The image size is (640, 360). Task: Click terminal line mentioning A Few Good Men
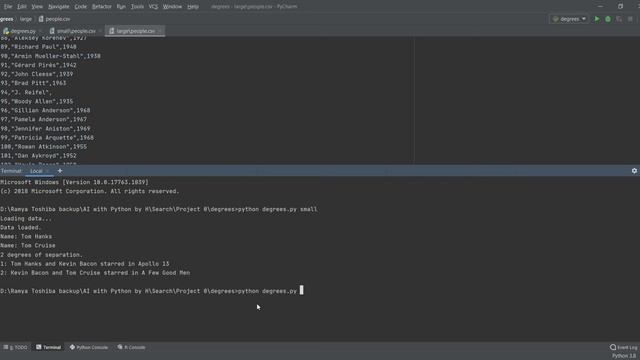tap(95, 273)
